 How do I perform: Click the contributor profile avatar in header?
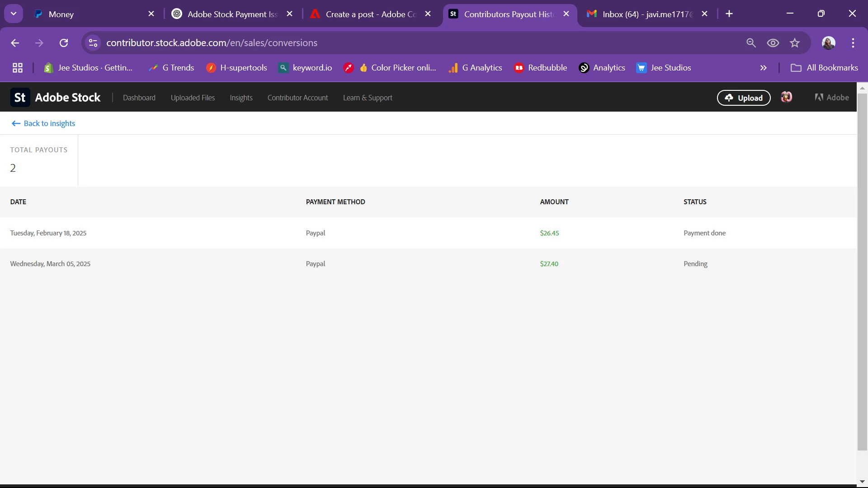point(787,97)
